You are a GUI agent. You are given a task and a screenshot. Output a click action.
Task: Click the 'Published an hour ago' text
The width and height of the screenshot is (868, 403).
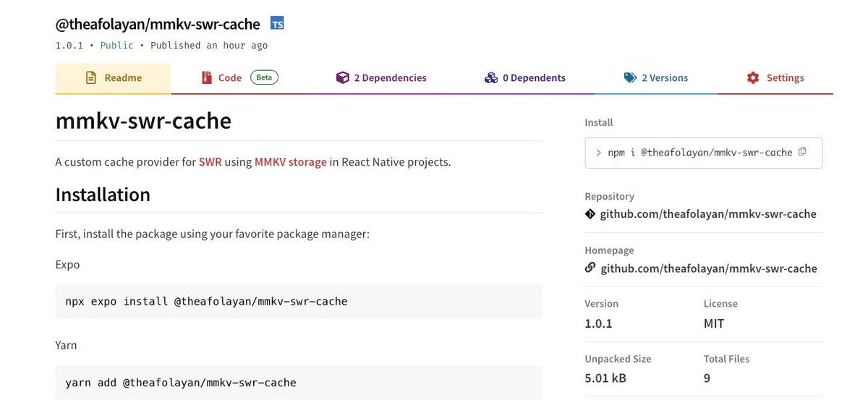[209, 46]
